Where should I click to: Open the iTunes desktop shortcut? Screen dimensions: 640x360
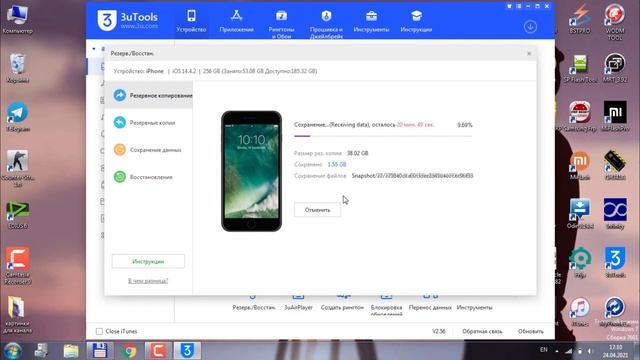click(580, 311)
